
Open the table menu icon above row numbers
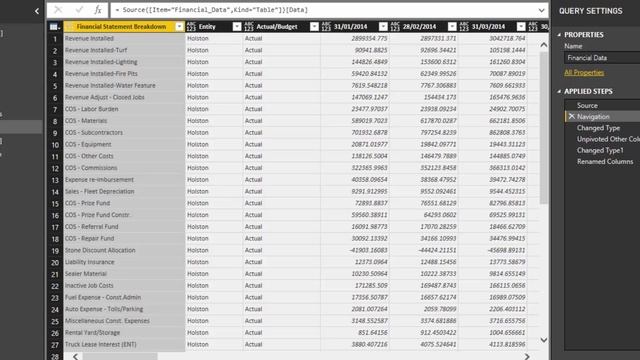(x=55, y=27)
